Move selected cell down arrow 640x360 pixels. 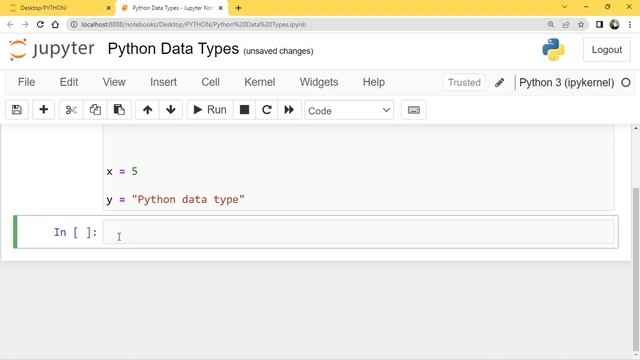171,110
